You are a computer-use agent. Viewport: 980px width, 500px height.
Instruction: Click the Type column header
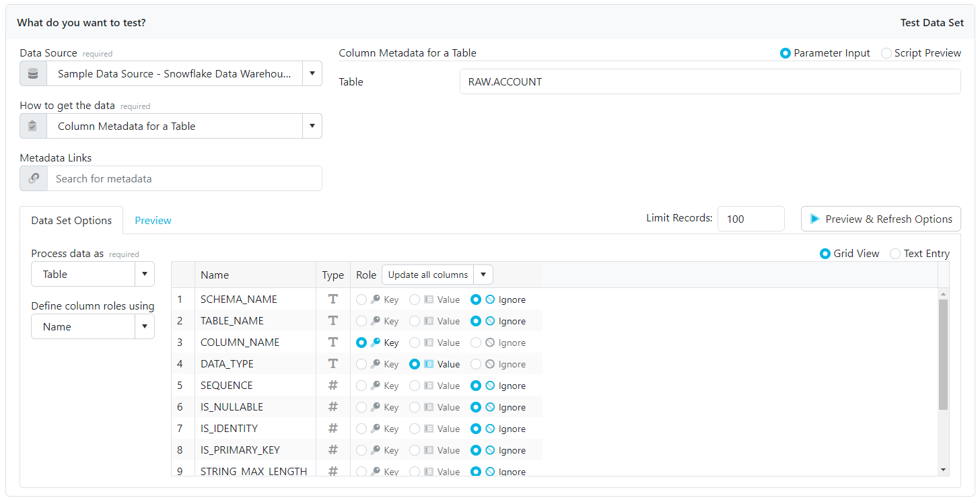pos(332,275)
